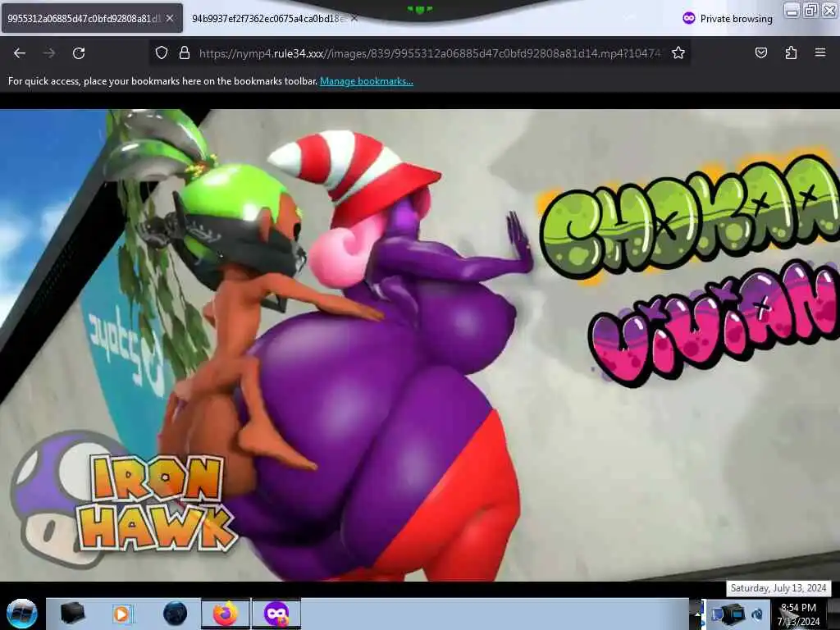Click the taskbar clock showing 8:54 PM
The width and height of the screenshot is (840, 630).
tap(798, 614)
